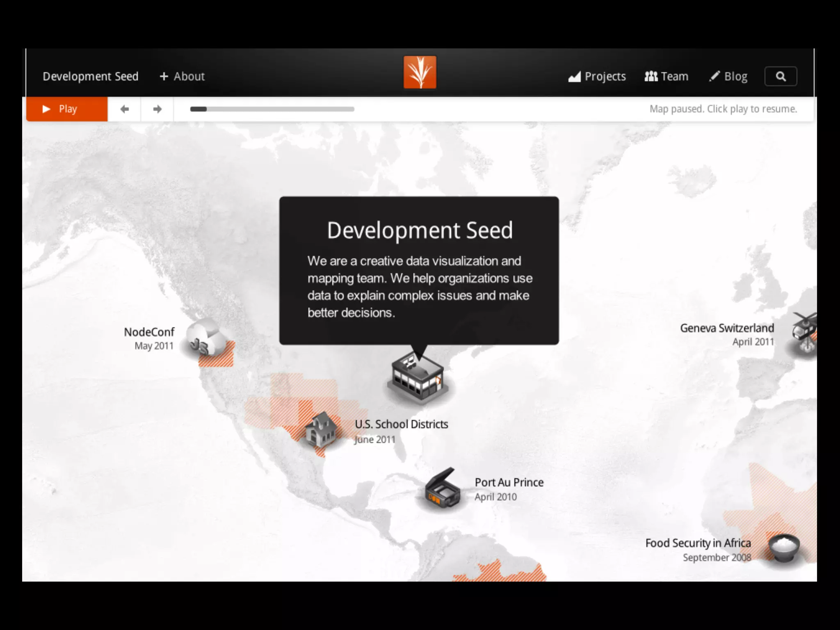Click the office building map marker
This screenshot has height=630, width=840.
point(418,377)
